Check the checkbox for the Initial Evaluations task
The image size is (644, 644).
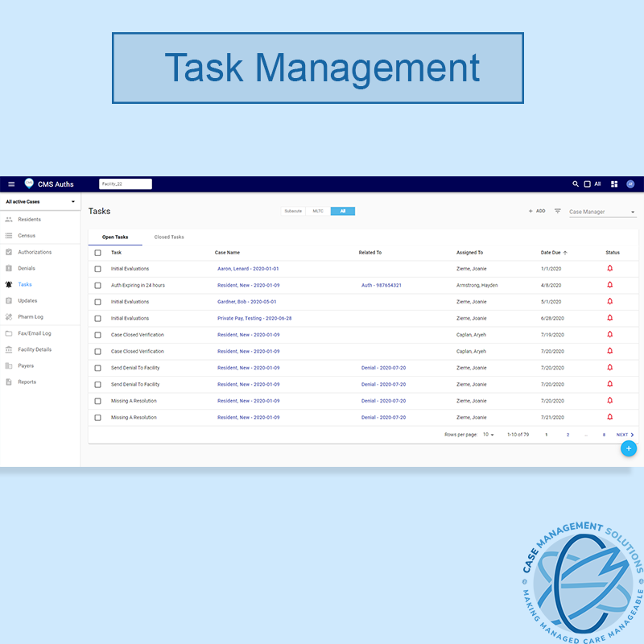(98, 268)
